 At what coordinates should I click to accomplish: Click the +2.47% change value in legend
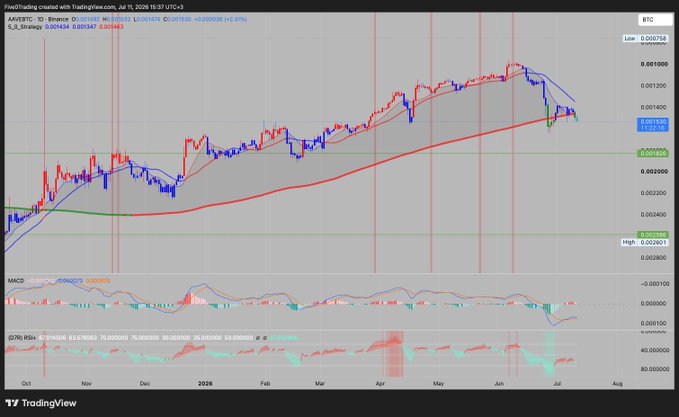(x=236, y=19)
